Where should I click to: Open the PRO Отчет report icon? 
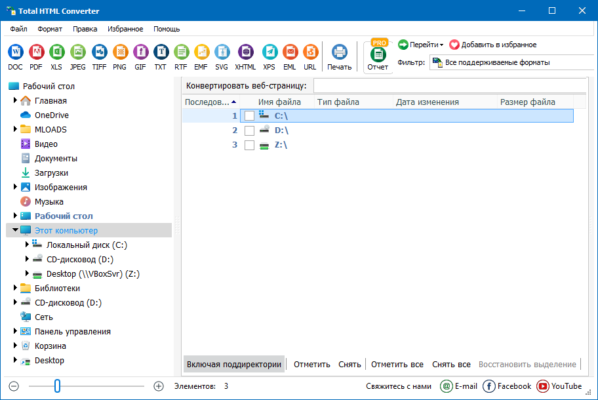[x=378, y=55]
